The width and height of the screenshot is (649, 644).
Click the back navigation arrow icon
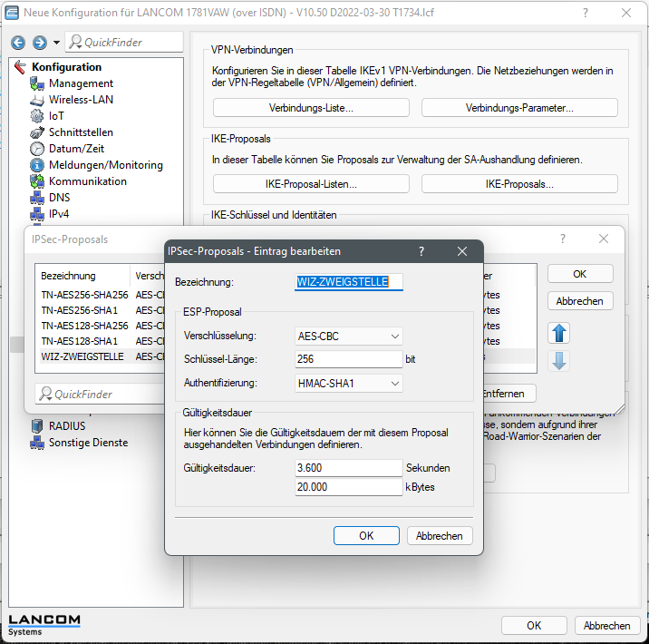click(x=18, y=43)
